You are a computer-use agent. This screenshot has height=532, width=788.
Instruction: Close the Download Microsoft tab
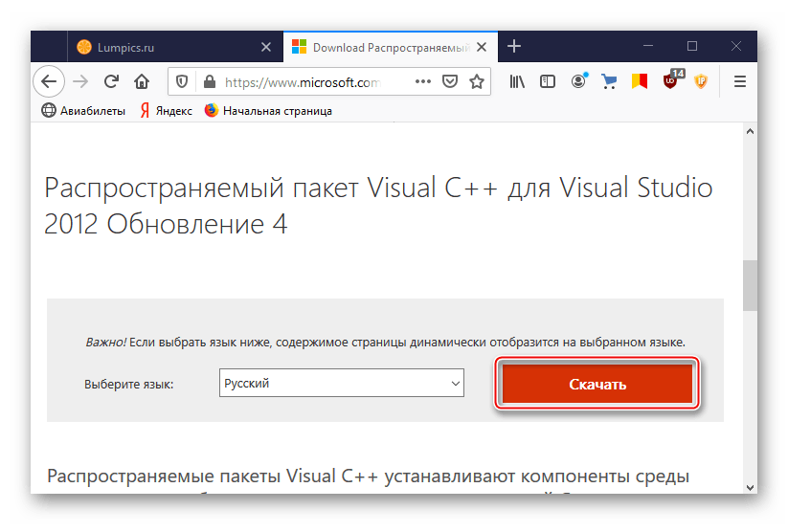[x=482, y=47]
